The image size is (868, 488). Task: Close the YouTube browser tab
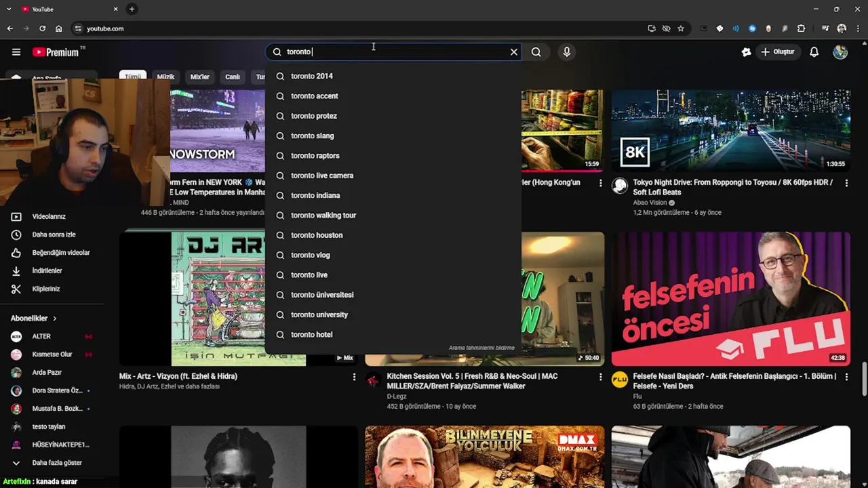click(x=115, y=9)
